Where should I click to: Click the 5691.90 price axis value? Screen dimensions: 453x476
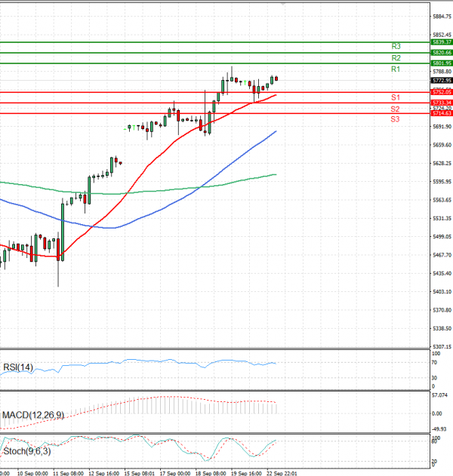(x=442, y=127)
